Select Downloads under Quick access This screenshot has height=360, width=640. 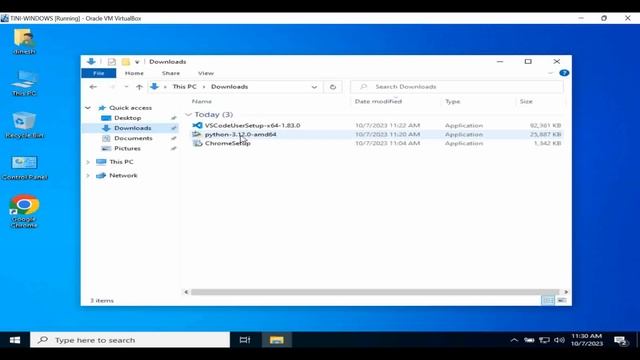133,128
